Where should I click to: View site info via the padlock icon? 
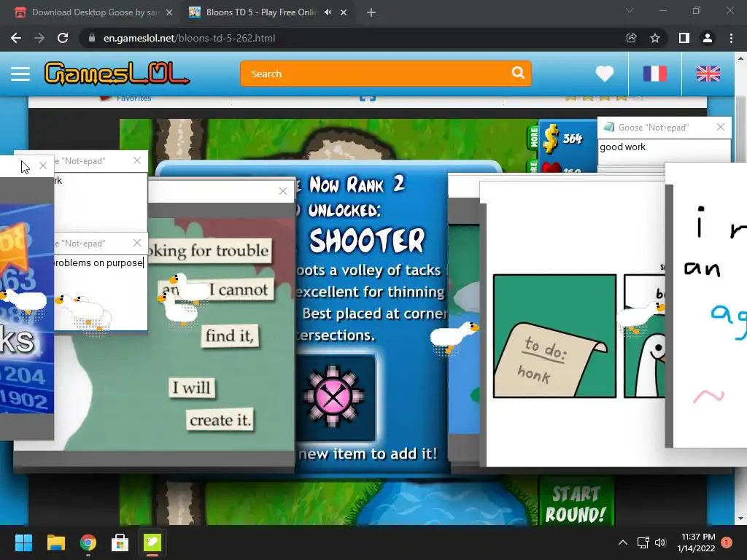tap(92, 38)
